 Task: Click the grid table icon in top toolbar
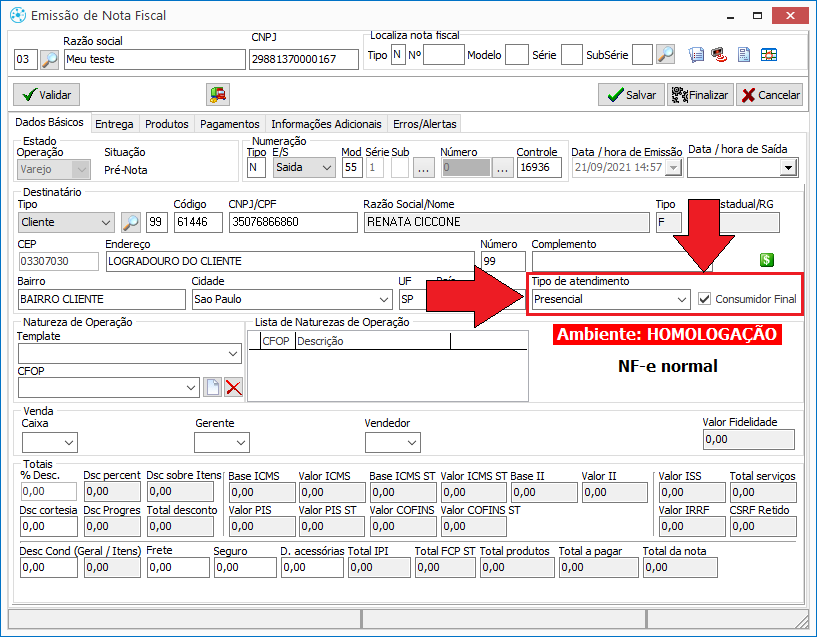click(769, 55)
